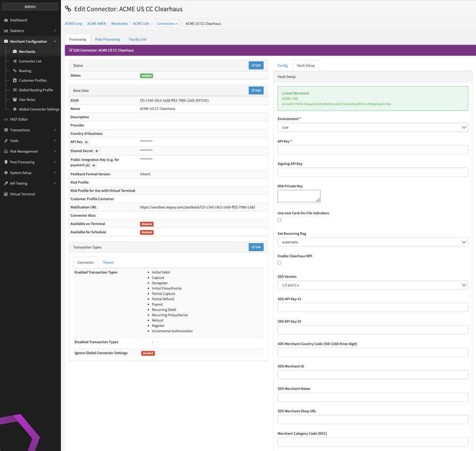
Task: Click Edit button in Base Data panel
Action: pos(256,91)
